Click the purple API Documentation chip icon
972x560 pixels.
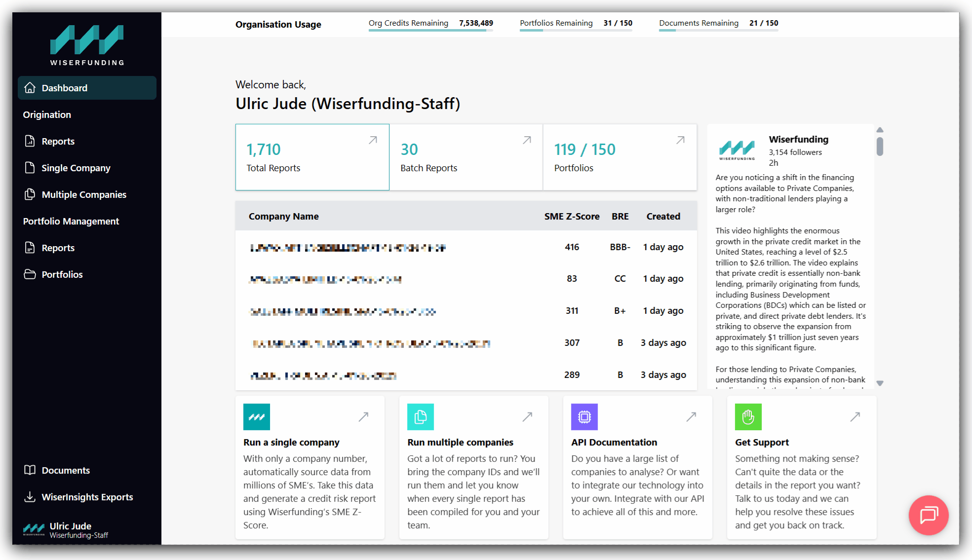click(584, 417)
